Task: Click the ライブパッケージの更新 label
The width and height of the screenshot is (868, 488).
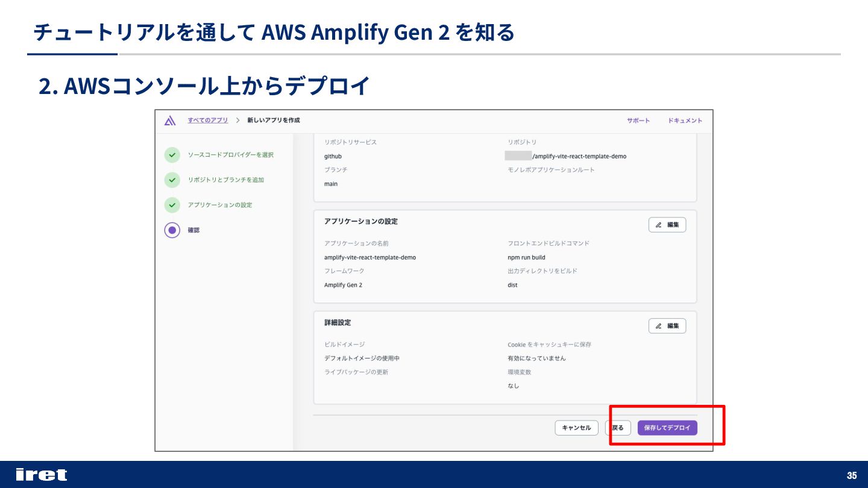Action: [356, 372]
